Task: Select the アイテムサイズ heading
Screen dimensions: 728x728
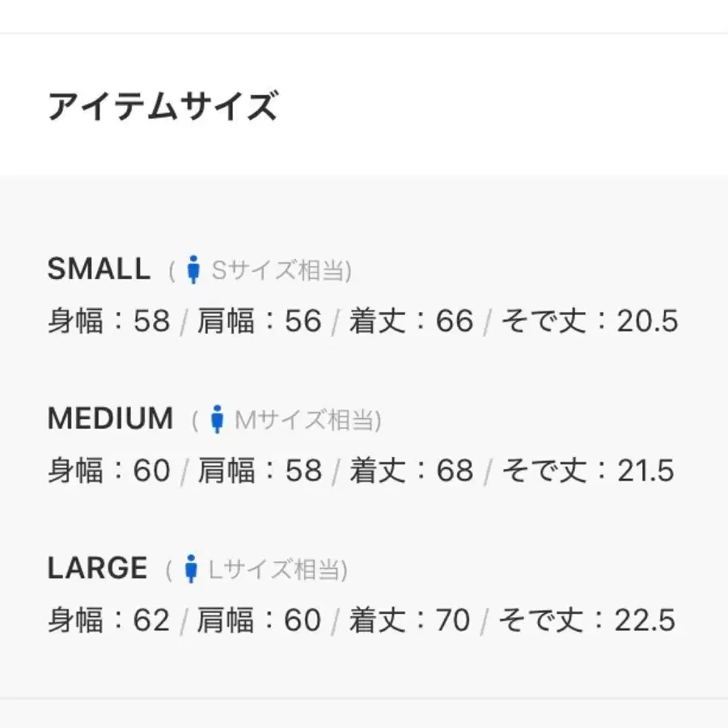Action: (x=163, y=106)
